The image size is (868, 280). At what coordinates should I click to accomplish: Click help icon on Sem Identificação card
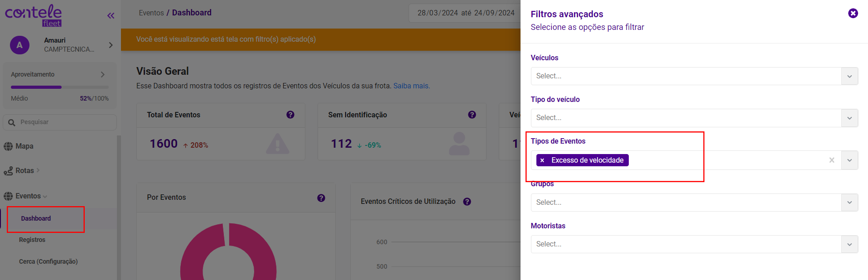click(472, 115)
